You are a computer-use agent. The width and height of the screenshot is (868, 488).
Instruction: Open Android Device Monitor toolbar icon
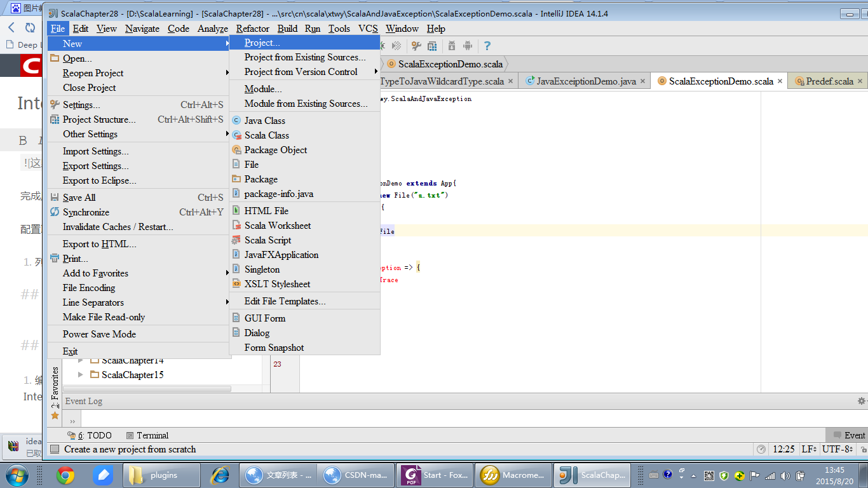pos(468,46)
